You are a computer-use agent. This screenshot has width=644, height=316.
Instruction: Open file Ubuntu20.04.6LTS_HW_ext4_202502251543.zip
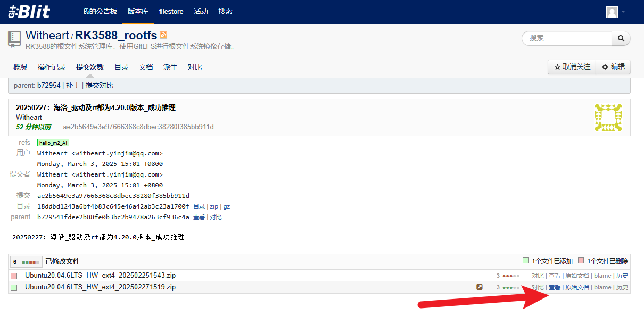[x=100, y=276]
